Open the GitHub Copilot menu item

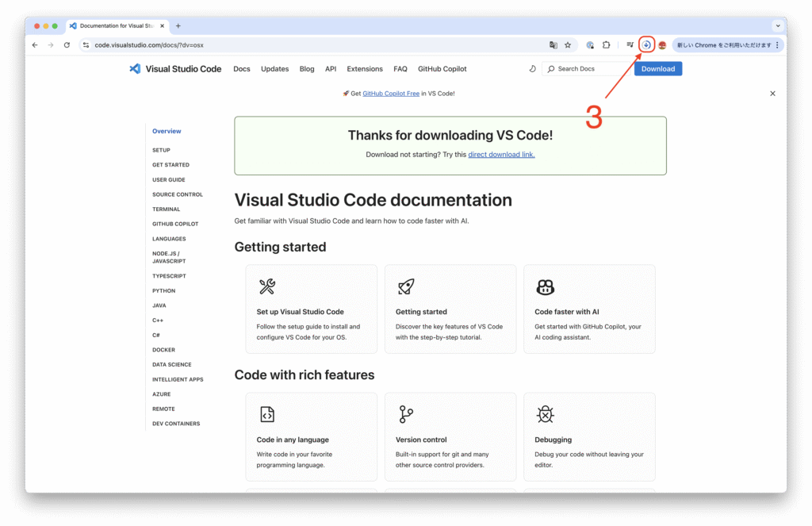[442, 69]
